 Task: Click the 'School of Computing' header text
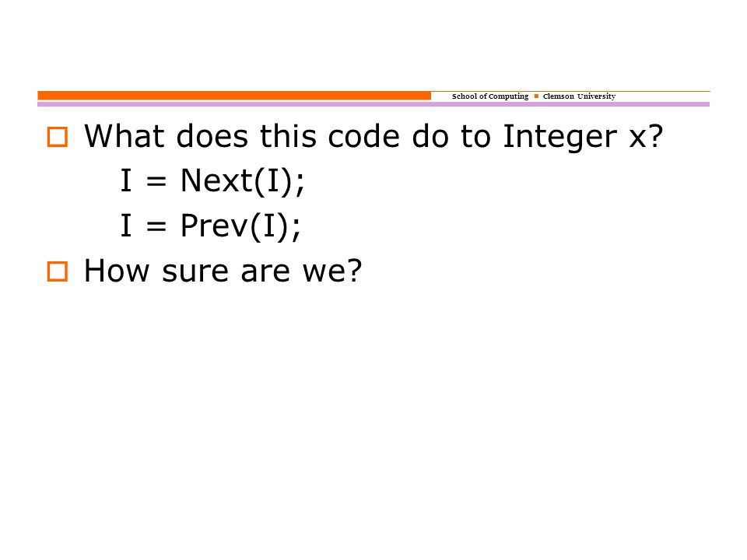pos(489,96)
